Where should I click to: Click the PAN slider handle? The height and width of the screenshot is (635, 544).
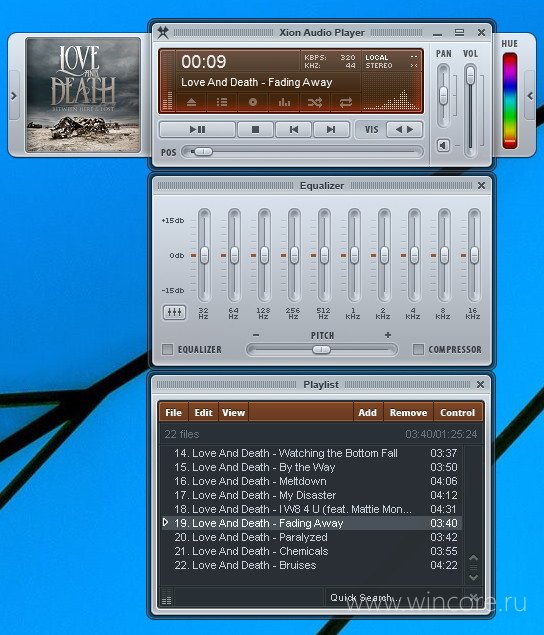(444, 95)
